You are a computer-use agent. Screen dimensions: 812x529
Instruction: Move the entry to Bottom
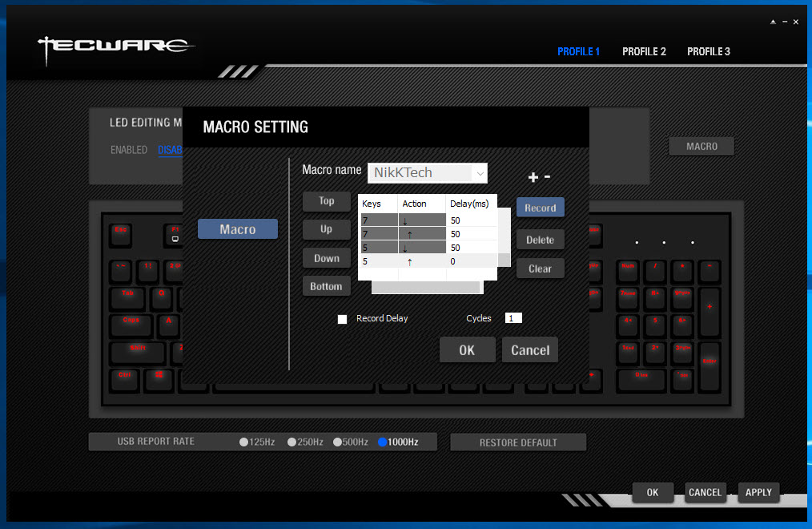coord(326,286)
